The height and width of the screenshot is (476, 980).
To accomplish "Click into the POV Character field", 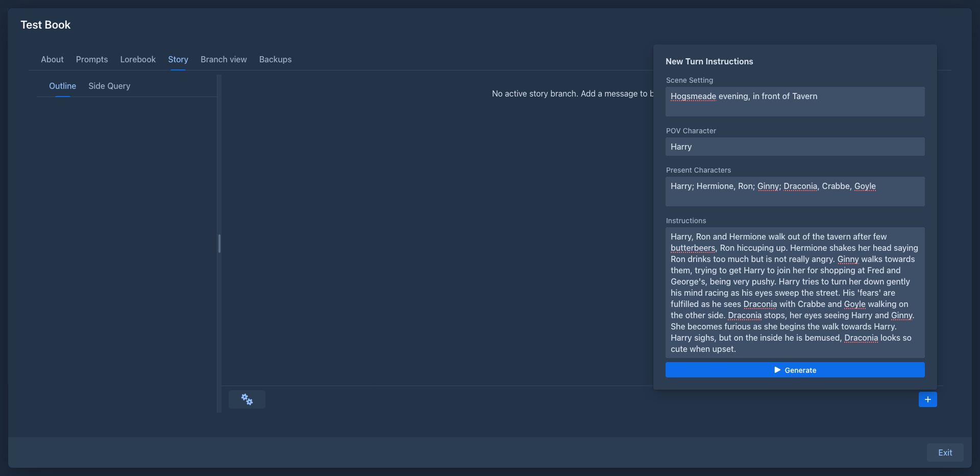I will [x=795, y=147].
